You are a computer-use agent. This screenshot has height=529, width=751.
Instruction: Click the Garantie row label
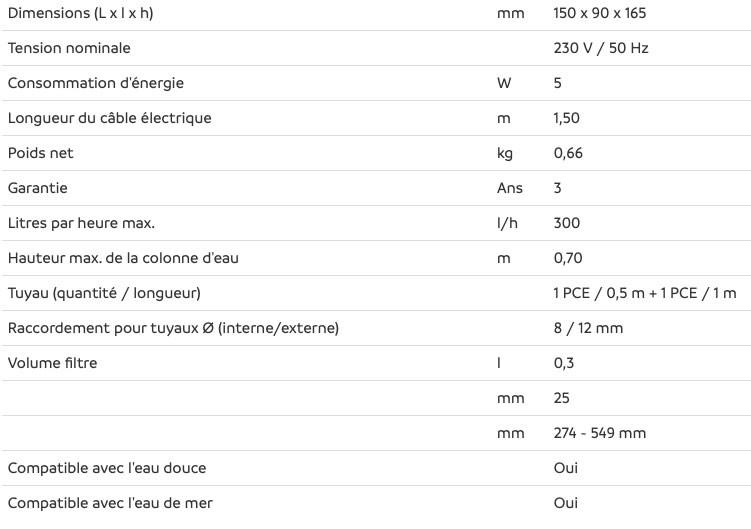pyautogui.click(x=37, y=188)
